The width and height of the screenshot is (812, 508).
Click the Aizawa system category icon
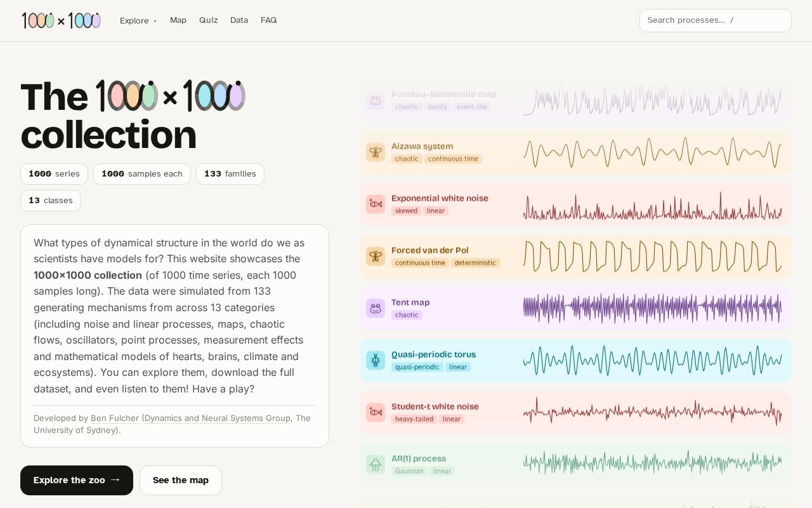(376, 152)
